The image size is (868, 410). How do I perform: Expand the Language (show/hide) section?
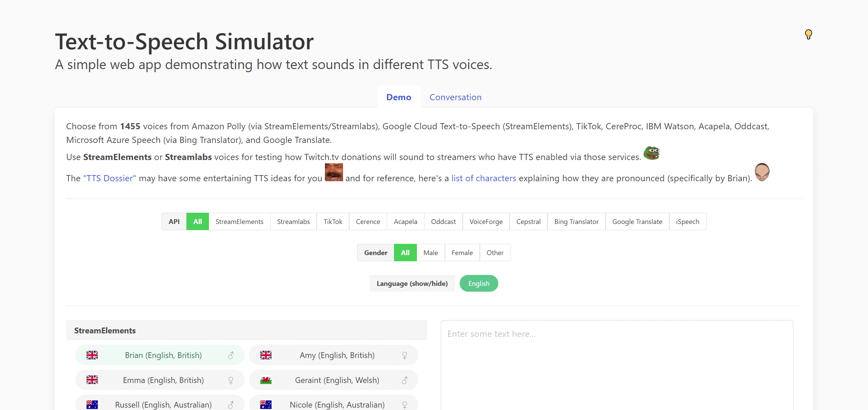[412, 283]
